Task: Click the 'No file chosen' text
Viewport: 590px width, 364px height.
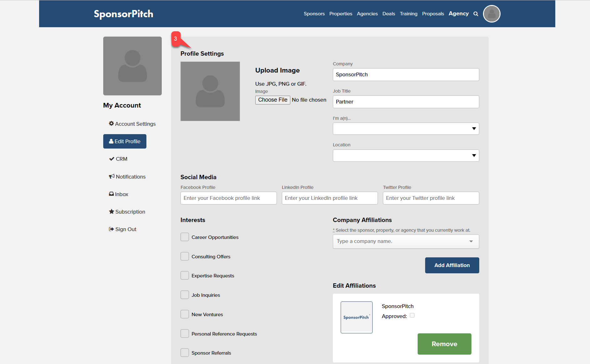Action: click(x=309, y=100)
